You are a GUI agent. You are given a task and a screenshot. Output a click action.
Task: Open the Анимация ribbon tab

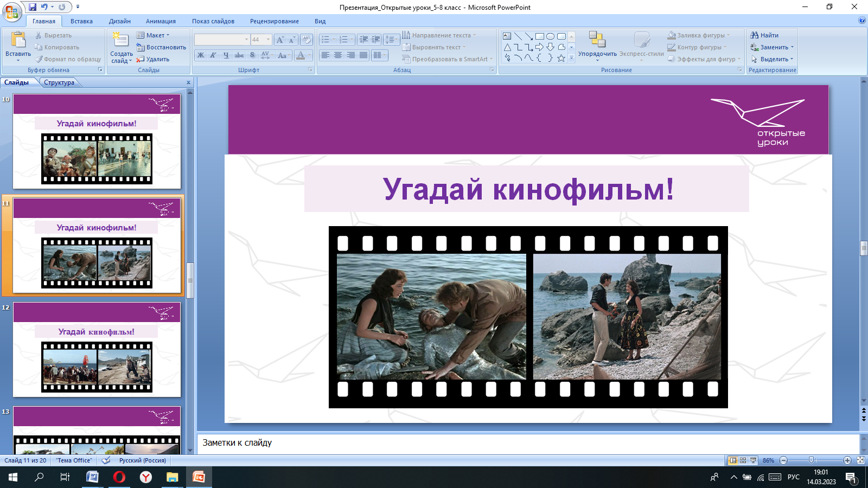tap(161, 21)
